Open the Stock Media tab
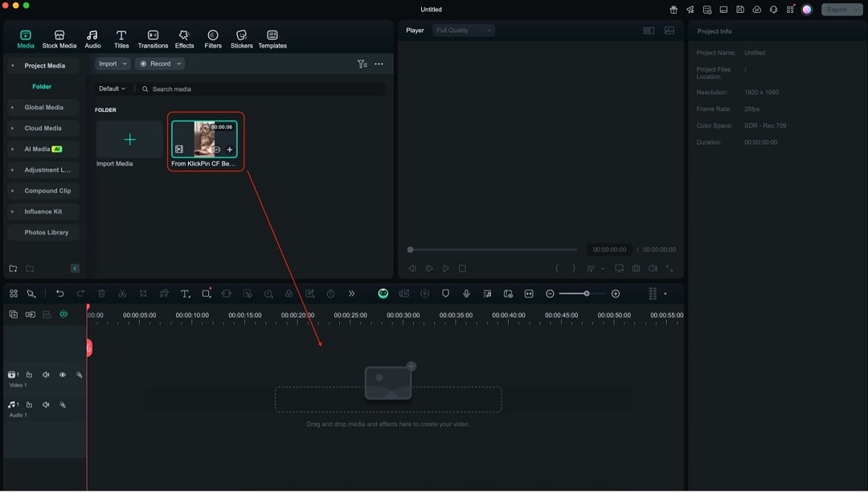Viewport: 868px width, 493px height. 59,39
